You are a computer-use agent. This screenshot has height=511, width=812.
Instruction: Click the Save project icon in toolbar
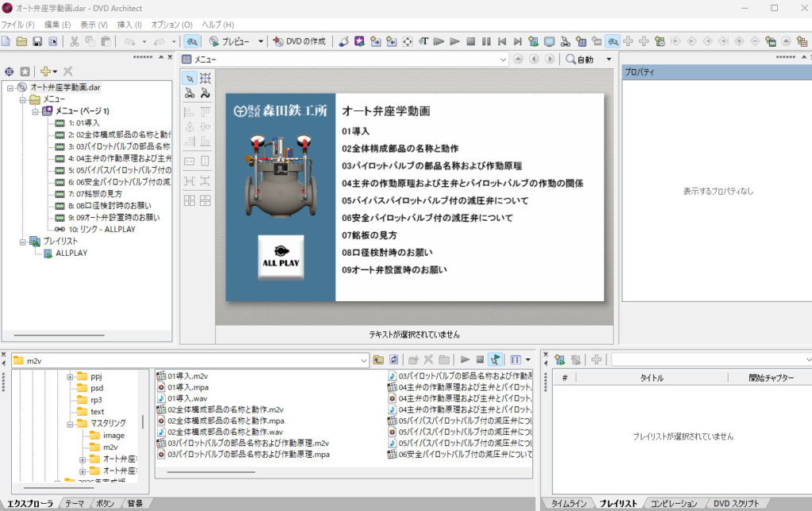[x=37, y=41]
